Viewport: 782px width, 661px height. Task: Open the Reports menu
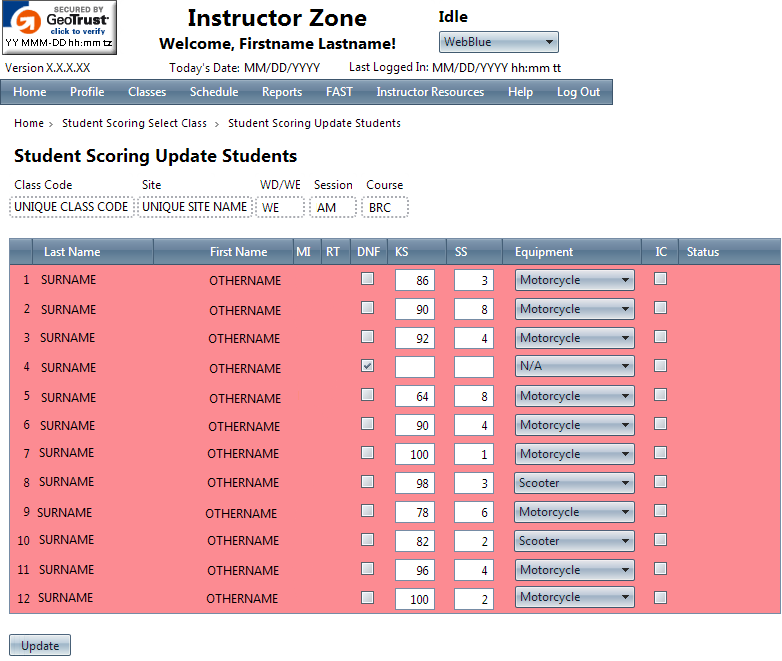(282, 92)
